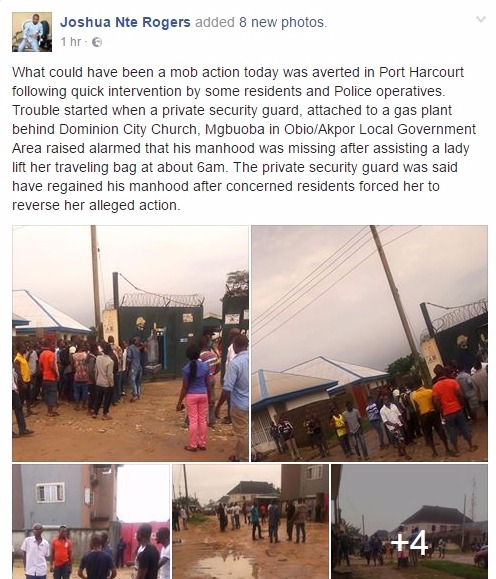
Task: Click the man in white shirt photo
Action: (x=35, y=550)
